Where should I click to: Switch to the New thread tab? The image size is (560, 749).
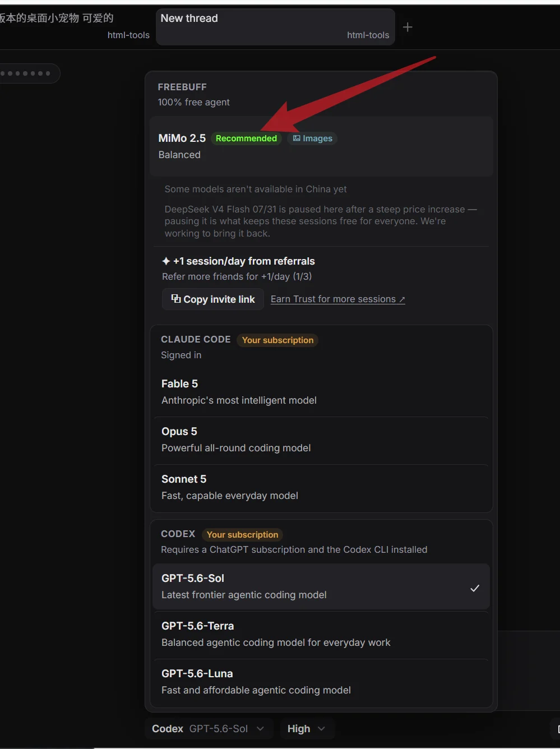[x=275, y=26]
